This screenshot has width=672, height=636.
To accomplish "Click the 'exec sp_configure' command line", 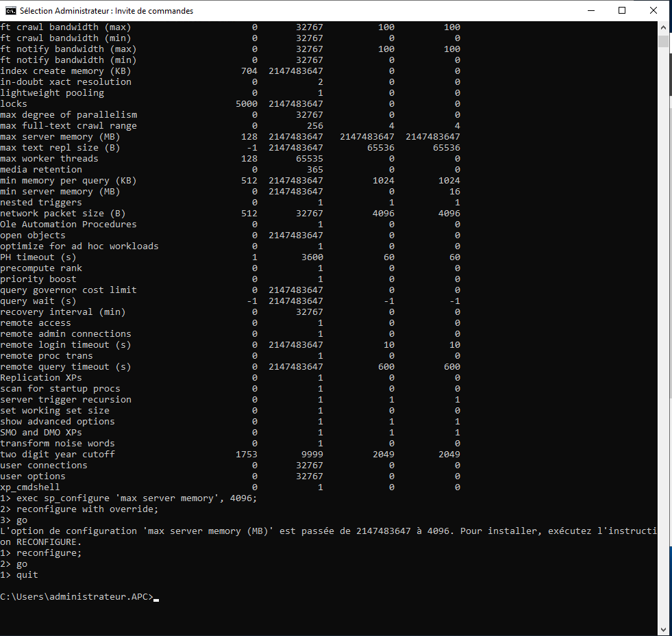I will pos(129,498).
